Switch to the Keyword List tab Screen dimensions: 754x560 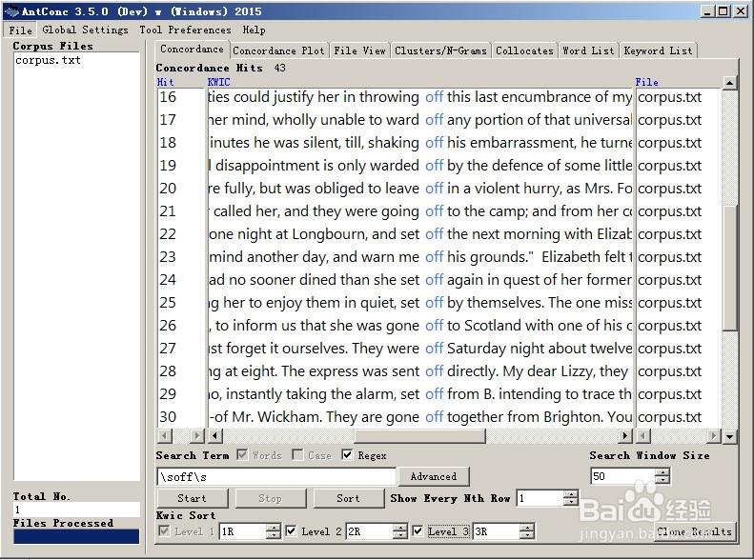pyautogui.click(x=658, y=50)
